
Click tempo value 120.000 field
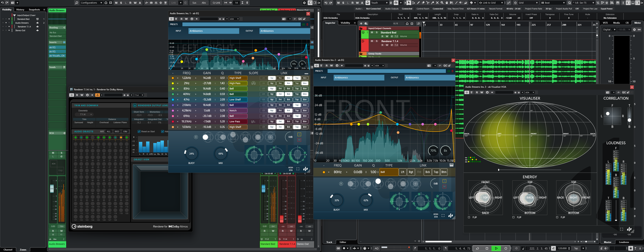point(562,248)
